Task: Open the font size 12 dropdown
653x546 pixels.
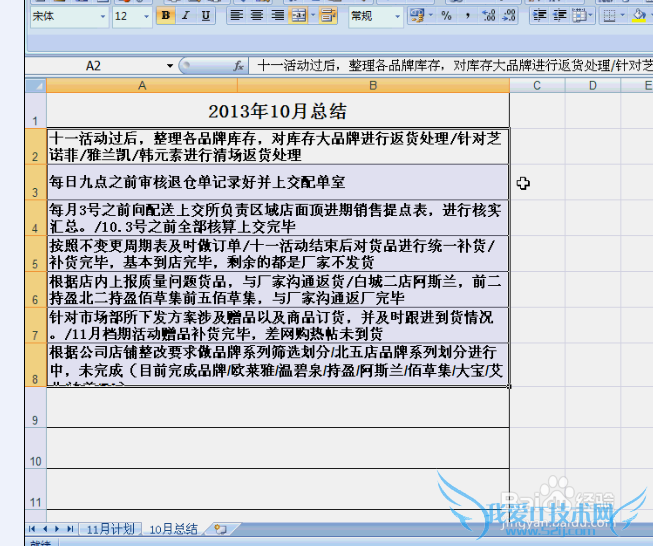Action: 146,17
